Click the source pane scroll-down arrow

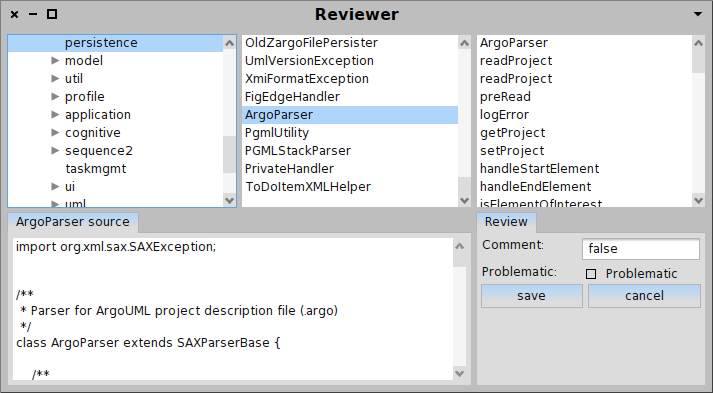pyautogui.click(x=460, y=373)
